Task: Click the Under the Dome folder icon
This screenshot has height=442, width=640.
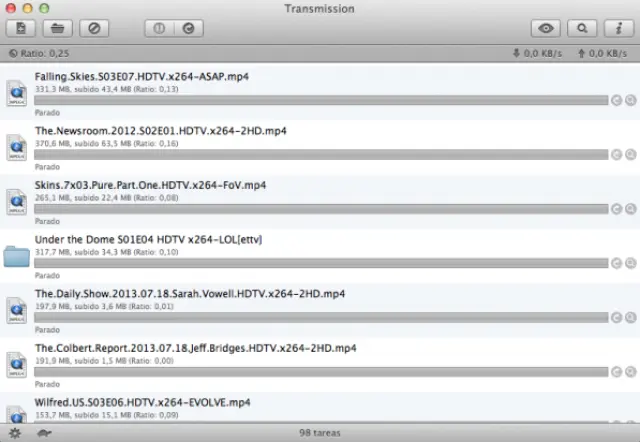Action: (17, 256)
